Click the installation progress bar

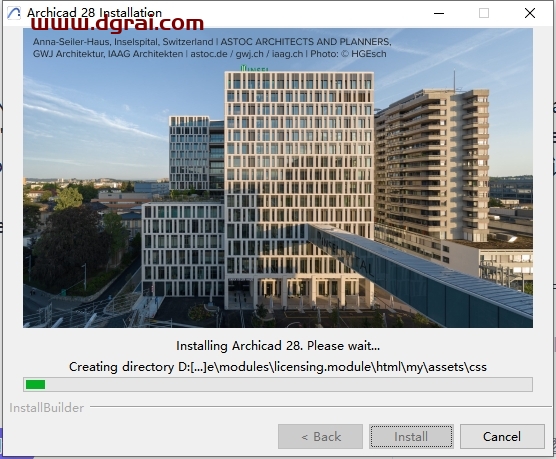[x=278, y=385]
